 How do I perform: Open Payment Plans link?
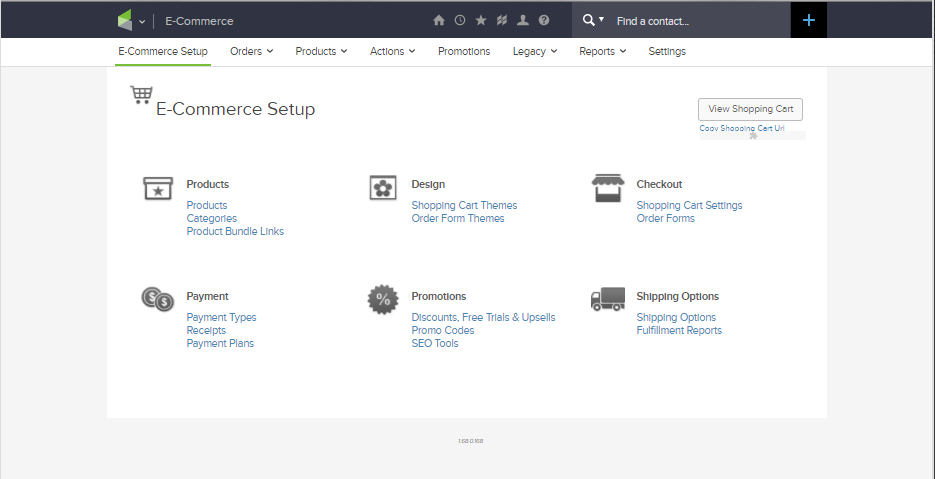pyautogui.click(x=220, y=344)
